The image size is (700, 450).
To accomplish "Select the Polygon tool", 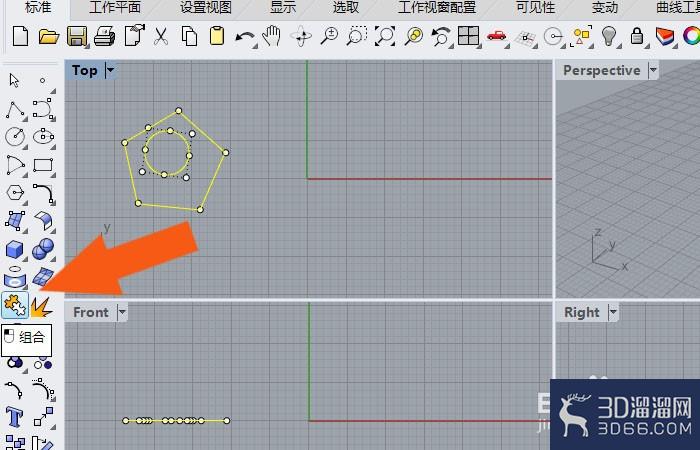I will (15, 193).
